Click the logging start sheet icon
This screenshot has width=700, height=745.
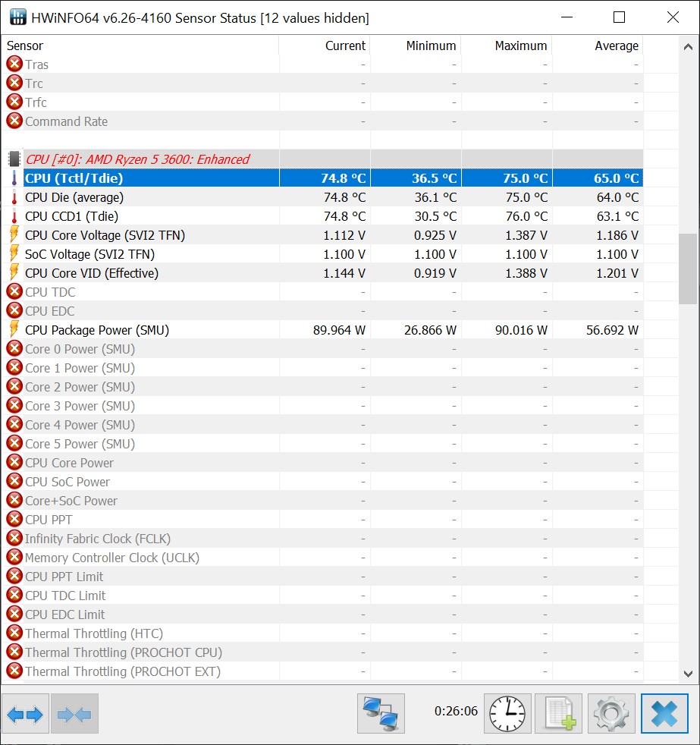click(558, 714)
